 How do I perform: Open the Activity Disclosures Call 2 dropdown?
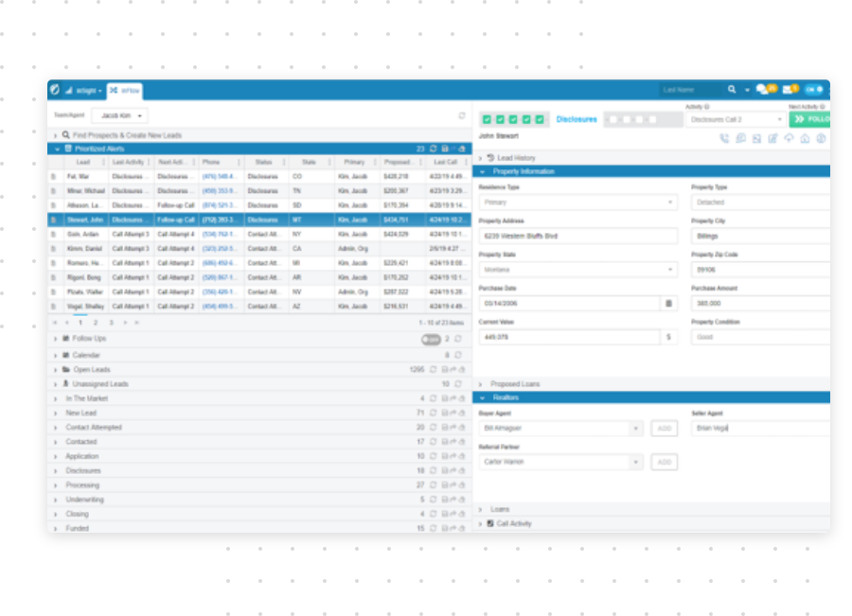pos(736,120)
